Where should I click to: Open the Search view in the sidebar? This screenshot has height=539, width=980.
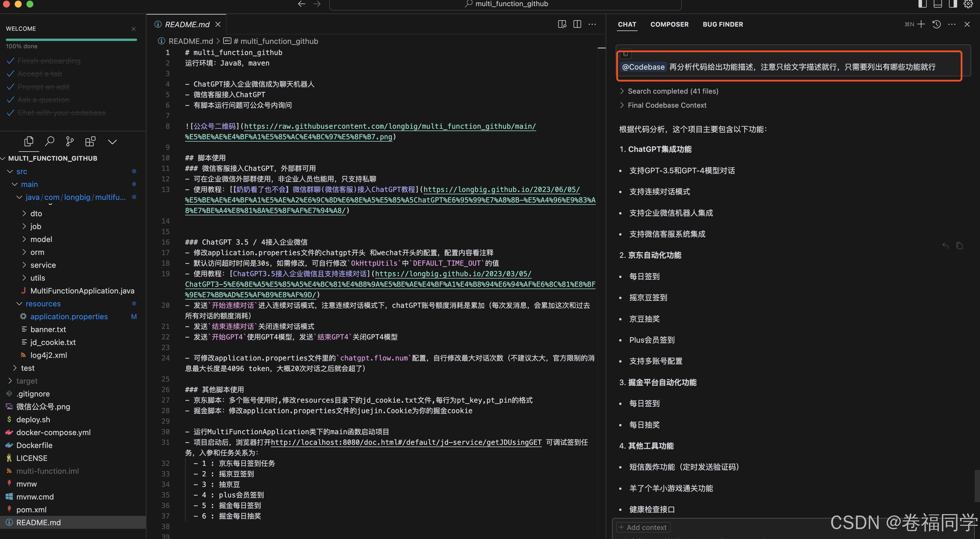pyautogui.click(x=49, y=141)
